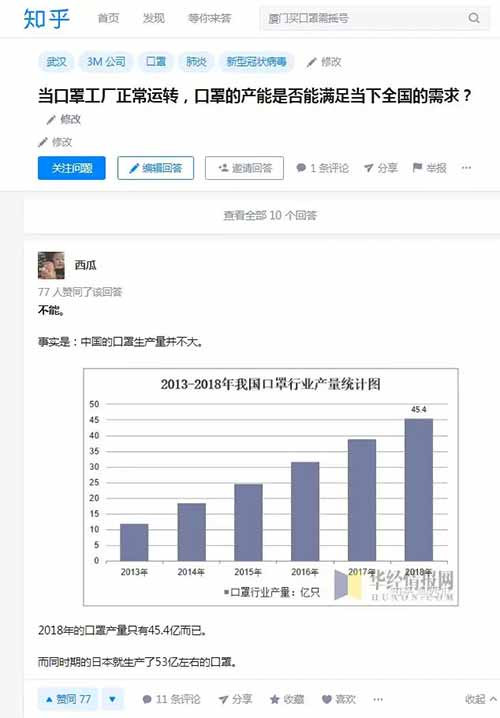View all answers via 查看全部 10 个回答
This screenshot has width=500, height=718.
pyautogui.click(x=270, y=215)
